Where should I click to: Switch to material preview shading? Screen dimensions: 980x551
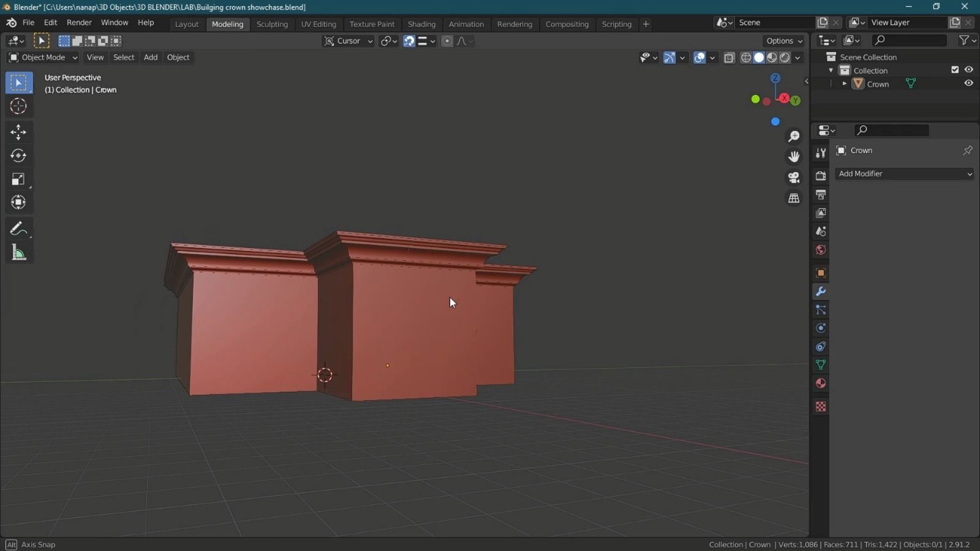(772, 58)
